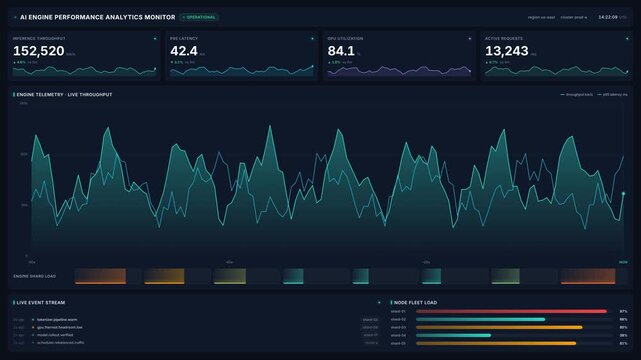Open the gpu.thermal.headroom.low event

[x=60, y=327]
